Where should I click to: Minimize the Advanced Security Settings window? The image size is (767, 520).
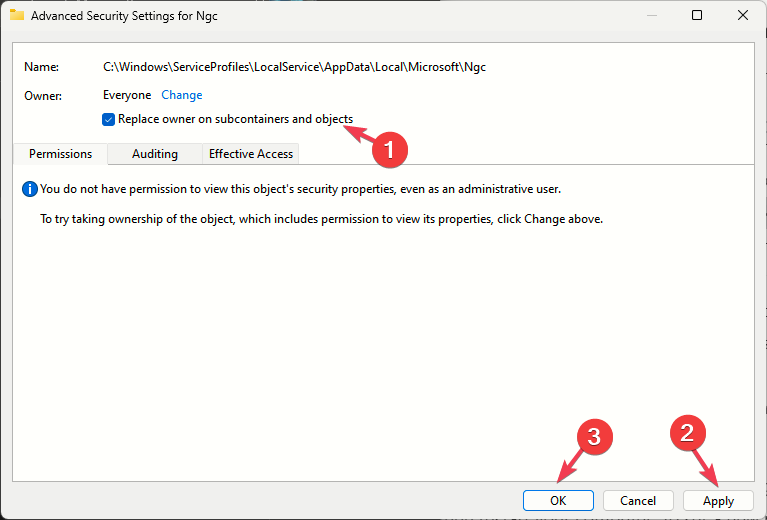point(652,16)
